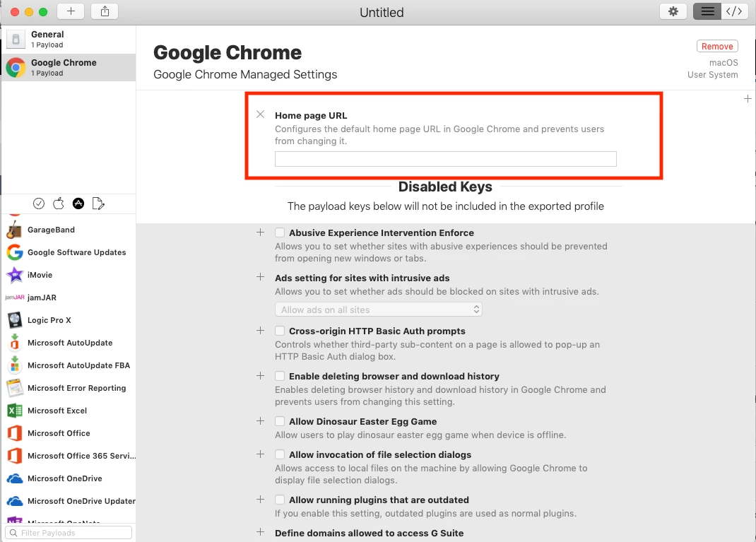Viewport: 756px width, 542px height.
Task: Show the Apple payloads library tab
Action: [x=59, y=204]
